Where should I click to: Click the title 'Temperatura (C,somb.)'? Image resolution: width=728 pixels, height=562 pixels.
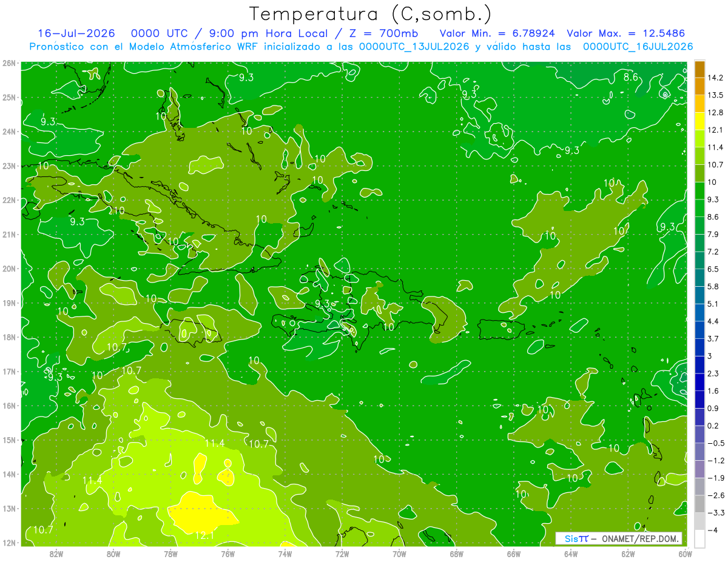coord(370,14)
